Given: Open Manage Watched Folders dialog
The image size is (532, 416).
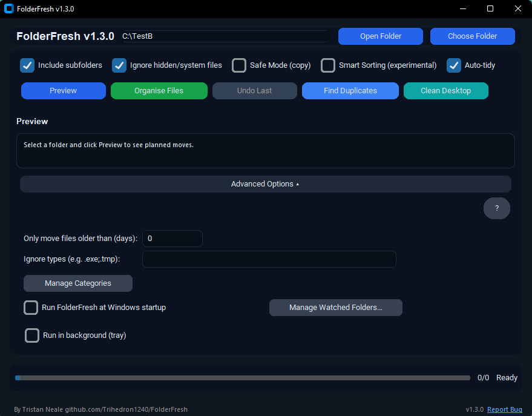Looking at the screenshot, I should (x=335, y=308).
